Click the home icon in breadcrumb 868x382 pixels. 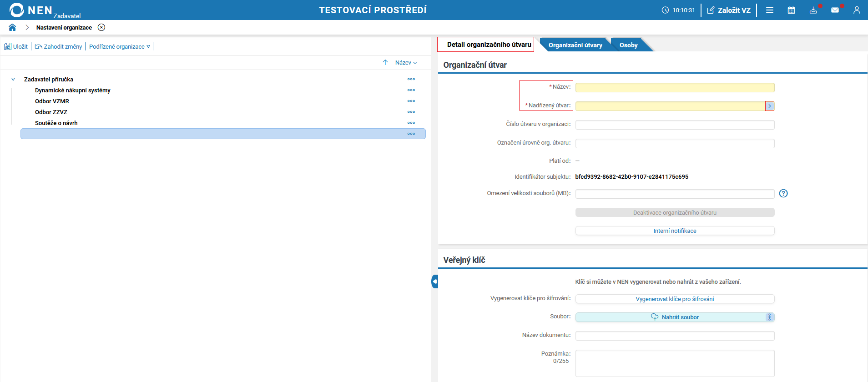coord(12,27)
